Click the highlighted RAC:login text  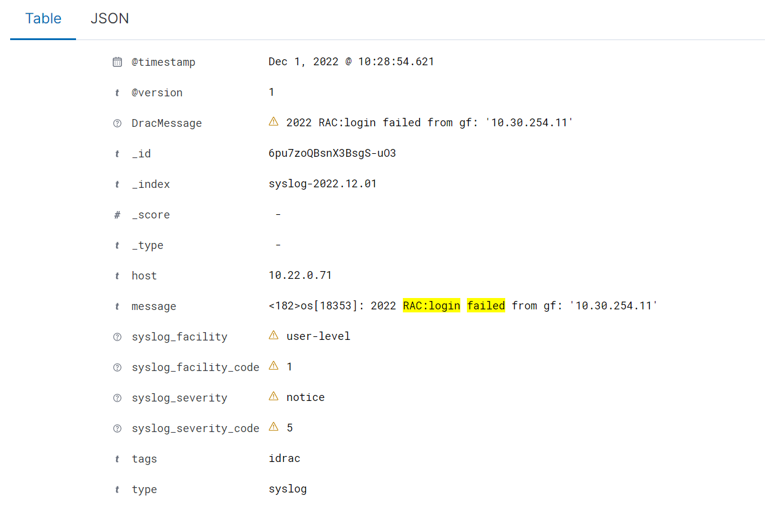click(432, 306)
